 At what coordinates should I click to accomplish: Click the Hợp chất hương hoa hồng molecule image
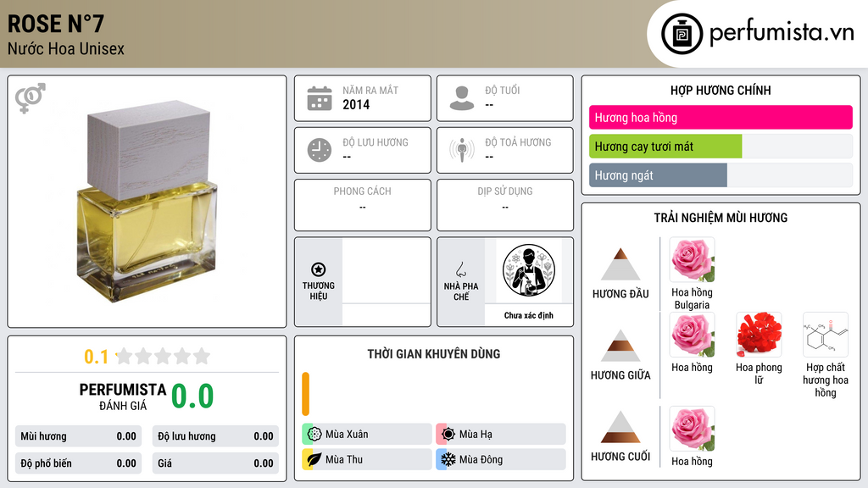click(826, 335)
